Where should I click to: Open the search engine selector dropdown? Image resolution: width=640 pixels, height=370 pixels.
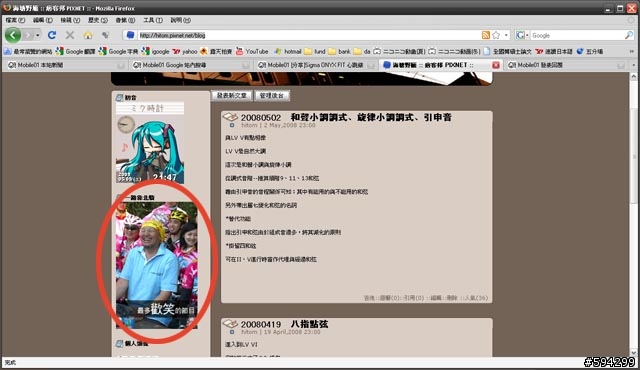click(x=522, y=35)
